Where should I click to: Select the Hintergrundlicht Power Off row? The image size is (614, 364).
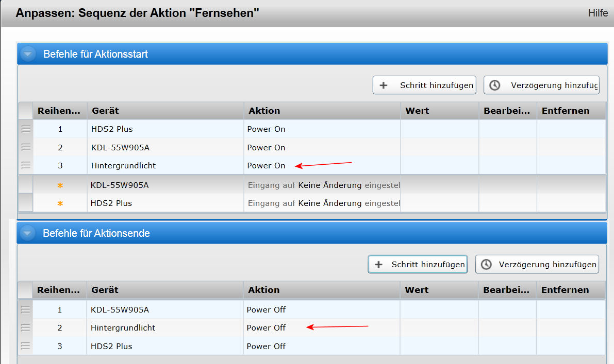coord(312,327)
